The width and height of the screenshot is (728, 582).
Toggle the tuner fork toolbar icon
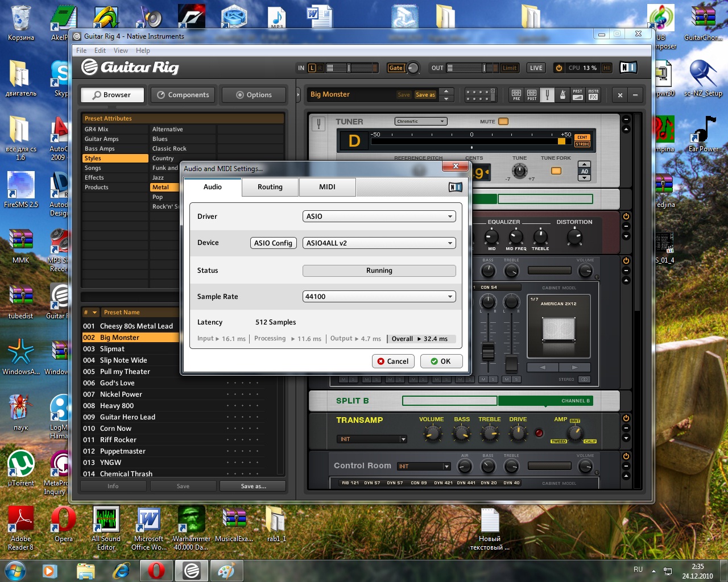547,95
